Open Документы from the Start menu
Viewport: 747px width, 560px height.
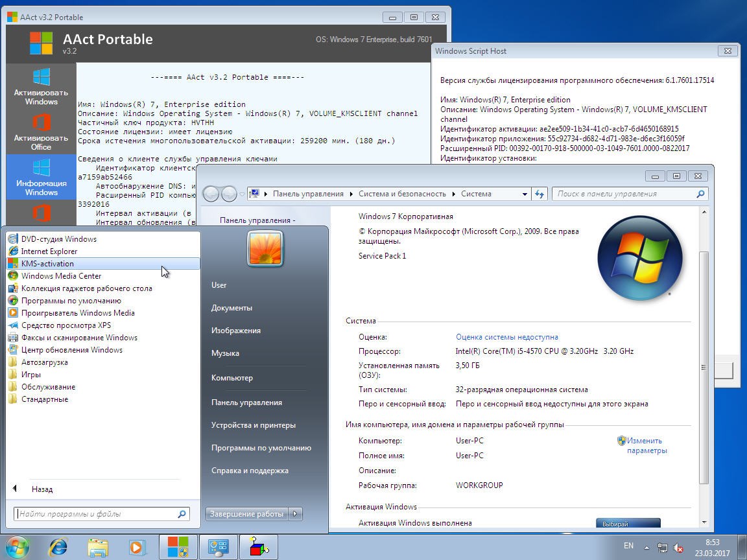pos(231,308)
